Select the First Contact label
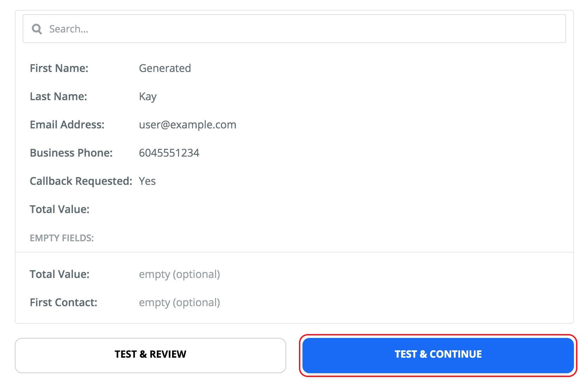Screen dimensions: 588x388 [63, 302]
